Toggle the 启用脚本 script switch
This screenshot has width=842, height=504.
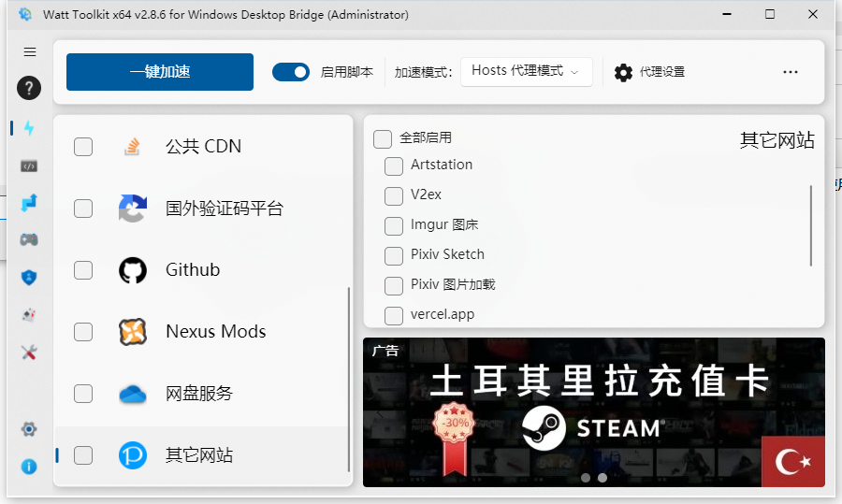click(290, 72)
